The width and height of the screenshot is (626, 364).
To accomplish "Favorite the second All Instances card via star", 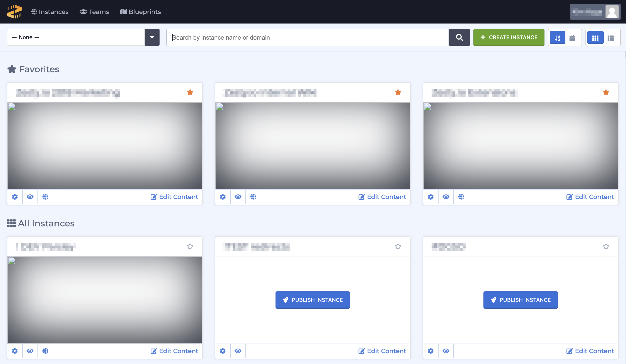I will click(398, 246).
